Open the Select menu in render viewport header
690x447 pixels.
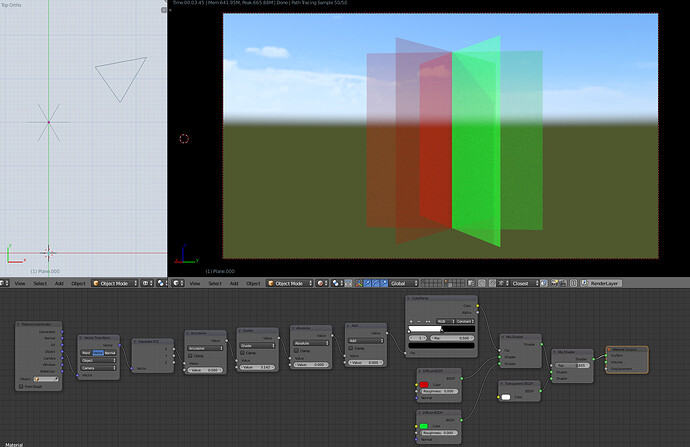coord(215,283)
